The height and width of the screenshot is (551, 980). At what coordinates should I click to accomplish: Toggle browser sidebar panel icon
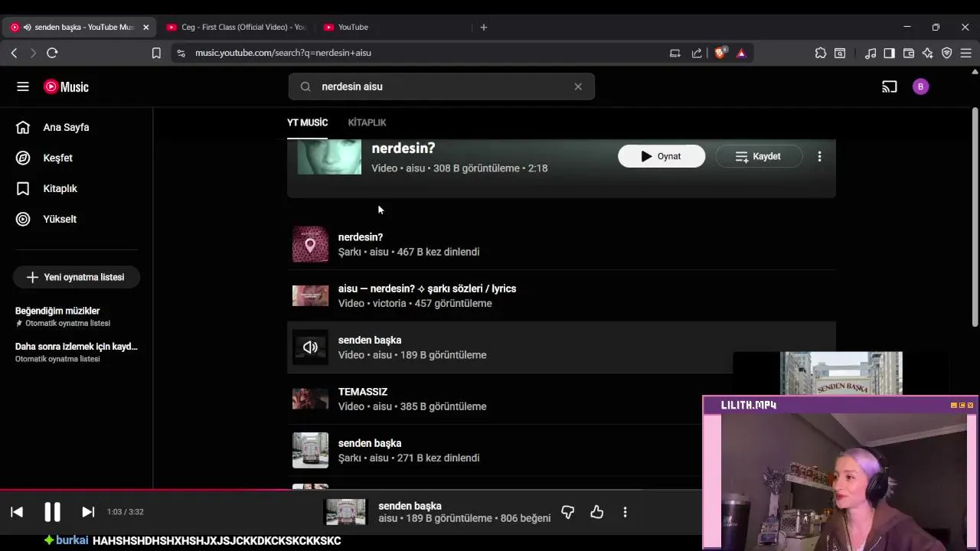click(889, 53)
